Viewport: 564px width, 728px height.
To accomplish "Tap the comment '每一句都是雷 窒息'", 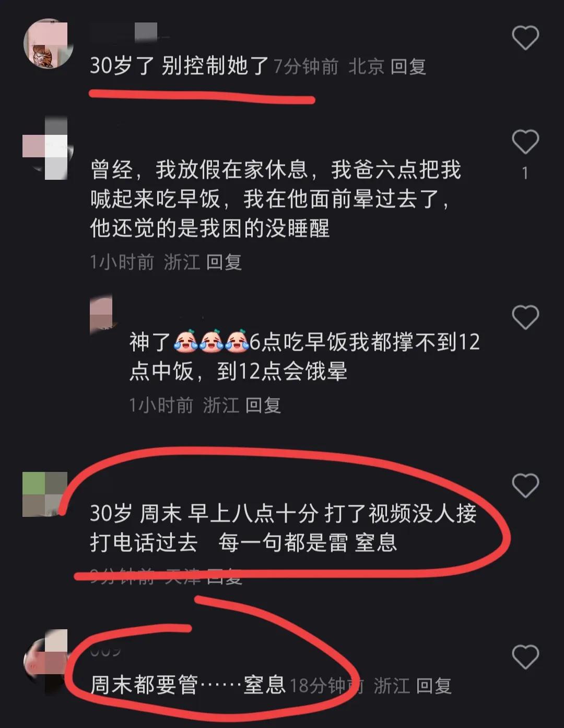I will 308,542.
